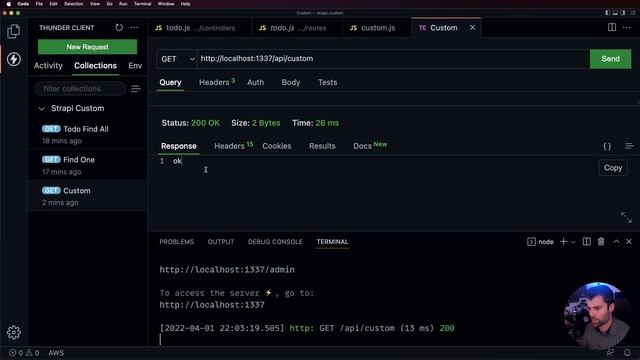Open the DEBUG CONSOLE panel tab
The image size is (640, 360).
(x=275, y=242)
